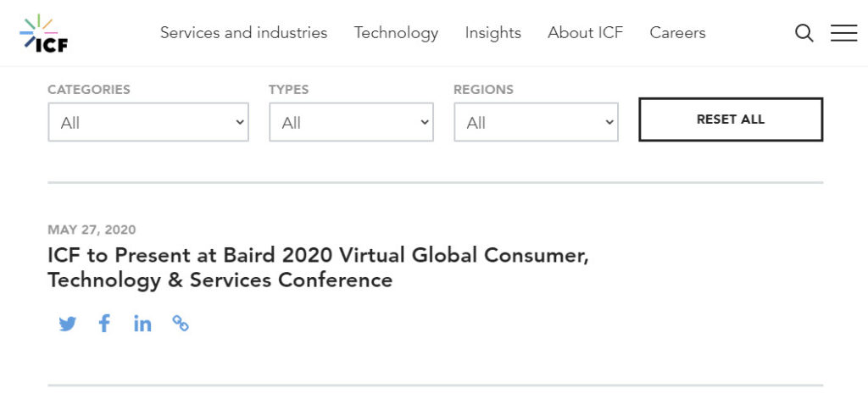Open About ICF navigation item
The image size is (868, 399).
point(585,33)
